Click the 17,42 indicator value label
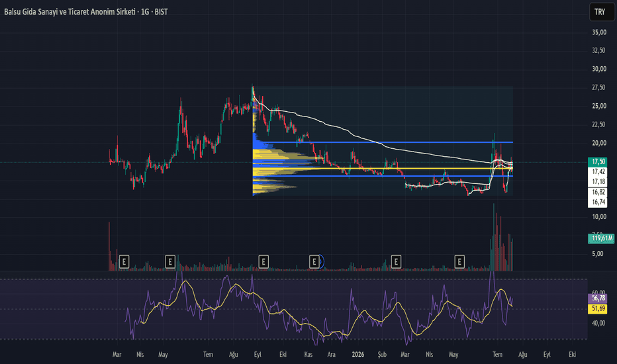 (x=598, y=172)
